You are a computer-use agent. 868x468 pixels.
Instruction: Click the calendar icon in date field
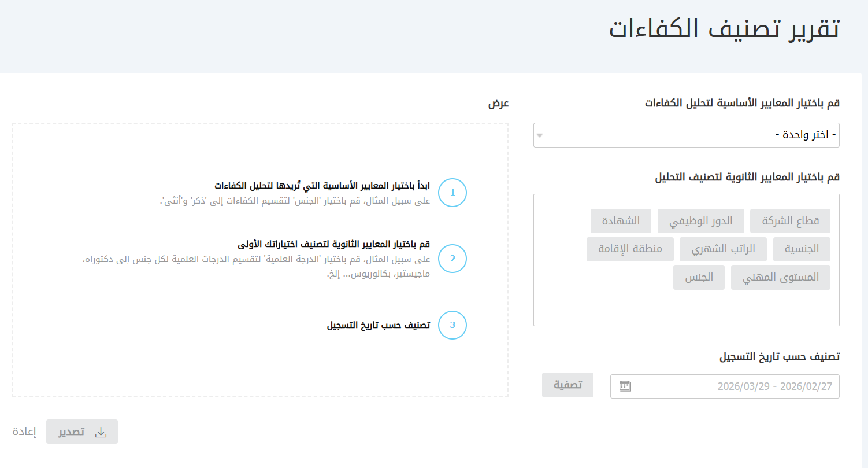(625, 386)
